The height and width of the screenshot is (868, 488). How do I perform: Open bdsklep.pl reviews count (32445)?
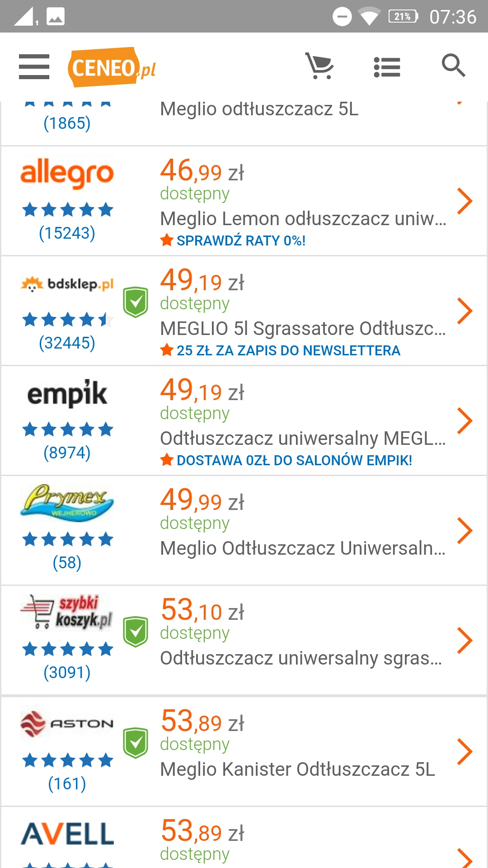tap(67, 343)
